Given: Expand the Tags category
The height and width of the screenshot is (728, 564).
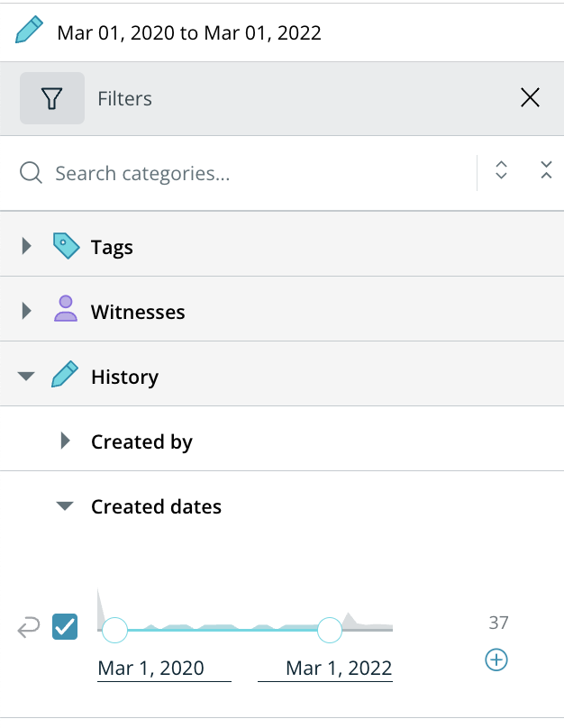Looking at the screenshot, I should pyautogui.click(x=26, y=246).
